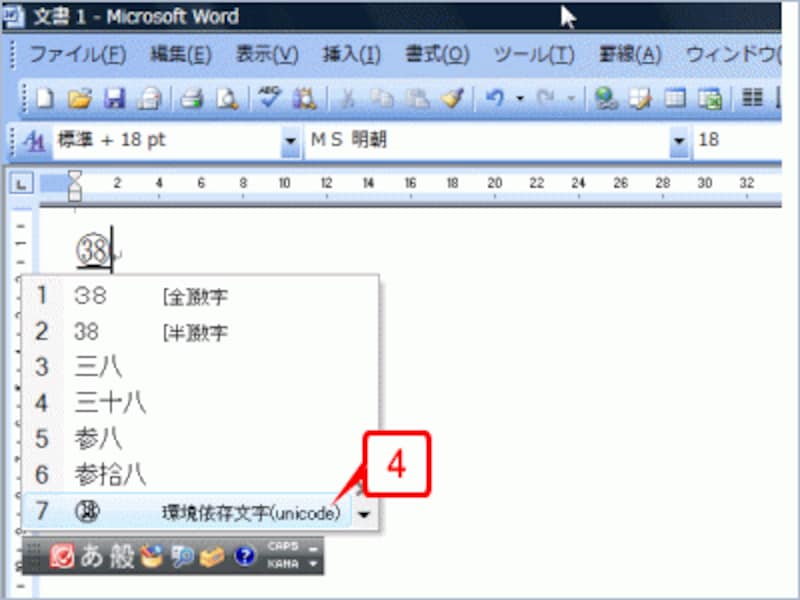
Task: Open IME help question mark
Action: click(x=244, y=556)
